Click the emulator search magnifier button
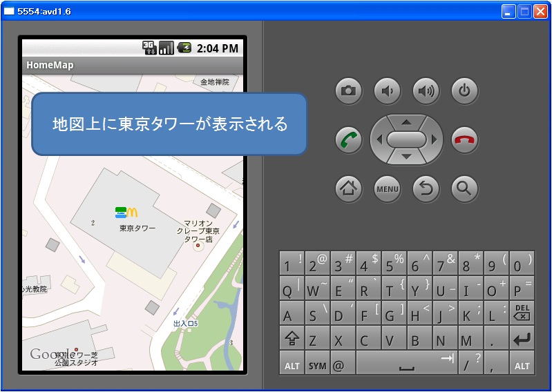This screenshot has height=392, width=552. click(465, 189)
